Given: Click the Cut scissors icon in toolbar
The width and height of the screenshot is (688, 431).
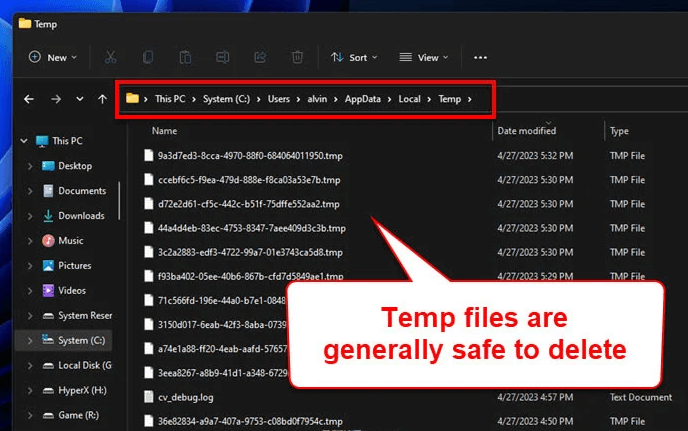Looking at the screenshot, I should click(x=111, y=58).
